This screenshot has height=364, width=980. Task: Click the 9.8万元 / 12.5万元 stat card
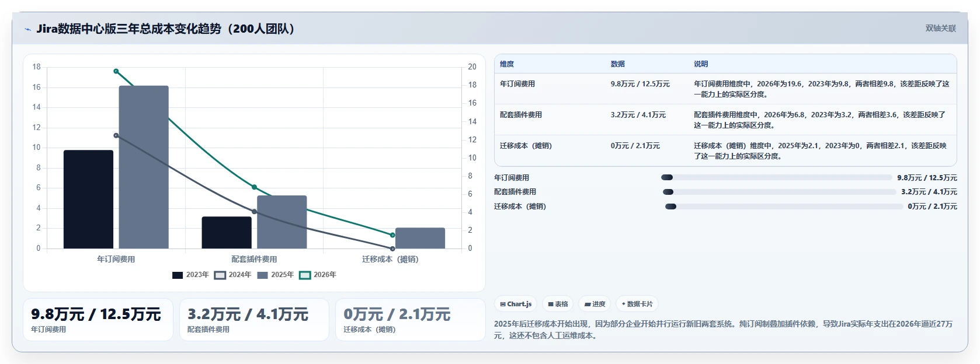coord(98,320)
